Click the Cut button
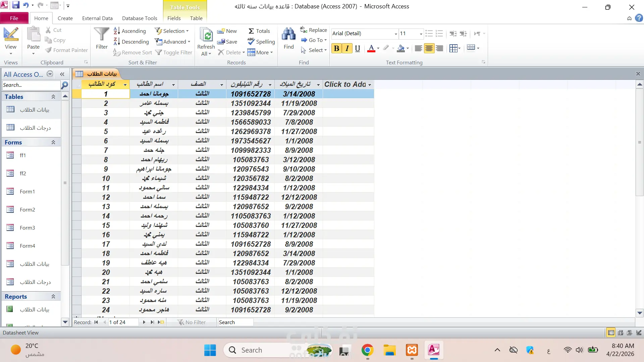The image size is (644, 362). tap(54, 30)
